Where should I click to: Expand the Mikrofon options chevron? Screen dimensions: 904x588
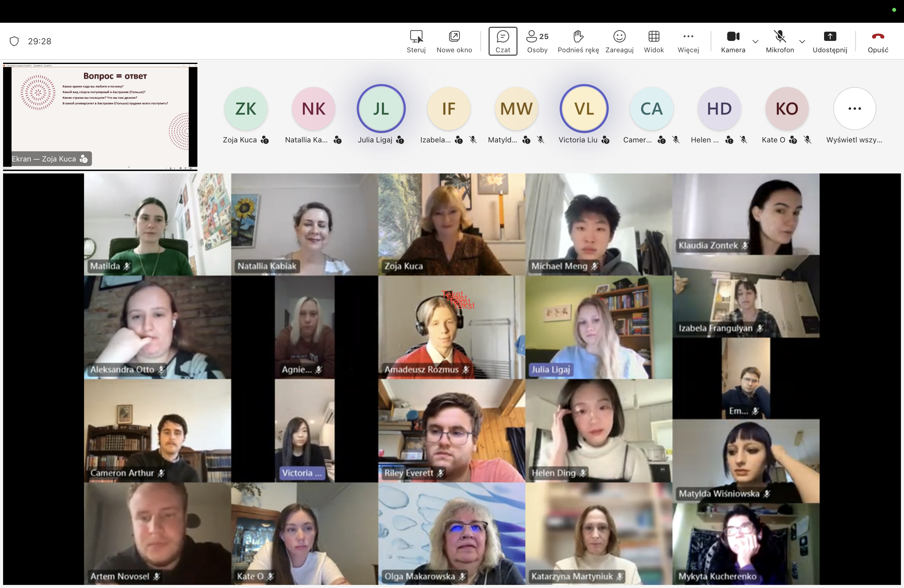click(x=802, y=42)
